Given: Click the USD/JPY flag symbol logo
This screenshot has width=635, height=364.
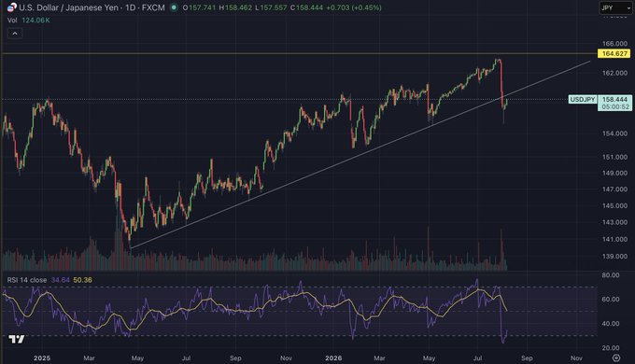Looking at the screenshot, I should [x=12, y=7].
